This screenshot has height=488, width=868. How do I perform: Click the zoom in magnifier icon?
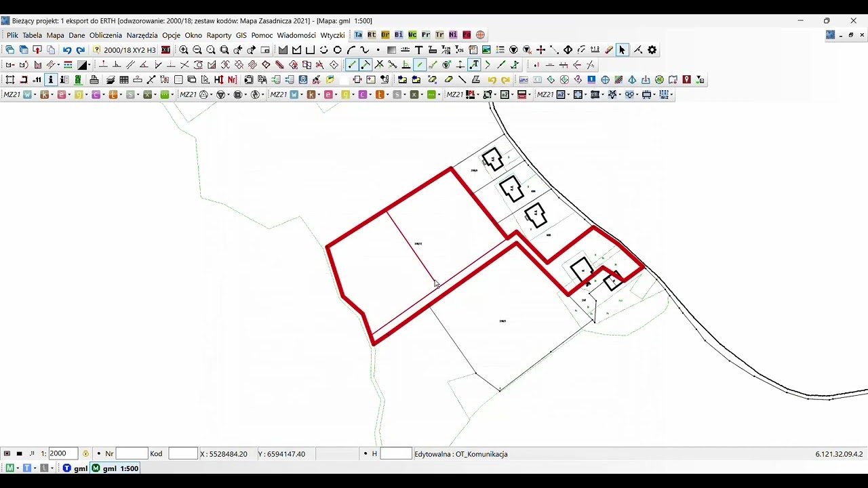pyautogui.click(x=184, y=50)
